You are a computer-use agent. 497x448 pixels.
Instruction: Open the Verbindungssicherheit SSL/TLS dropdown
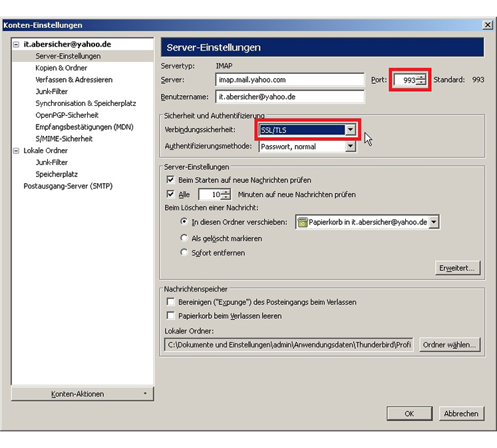click(x=350, y=130)
